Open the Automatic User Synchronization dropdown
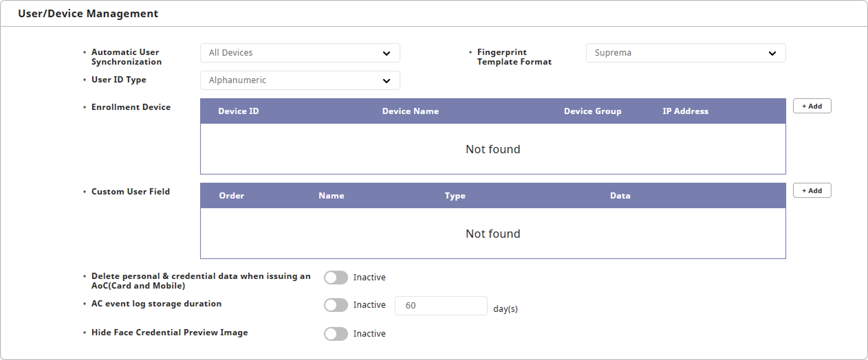Image resolution: width=868 pixels, height=360 pixels. point(299,53)
